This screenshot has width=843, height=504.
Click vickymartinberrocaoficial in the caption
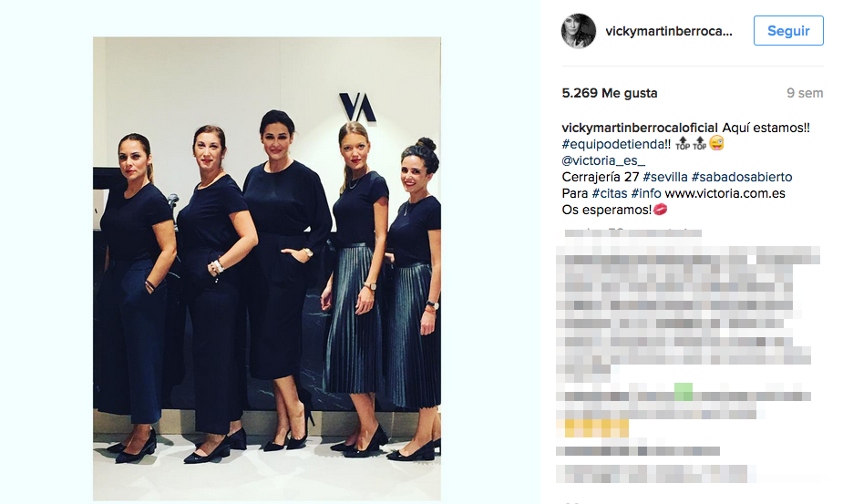[640, 128]
